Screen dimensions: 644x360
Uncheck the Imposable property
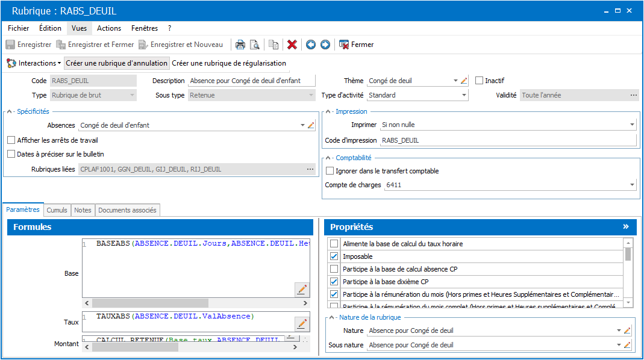click(334, 256)
